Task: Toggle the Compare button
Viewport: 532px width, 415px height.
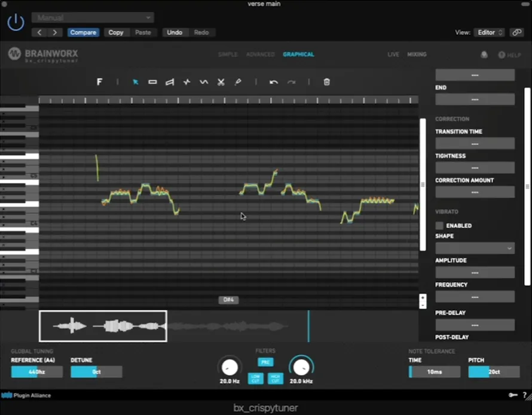Action: [83, 32]
